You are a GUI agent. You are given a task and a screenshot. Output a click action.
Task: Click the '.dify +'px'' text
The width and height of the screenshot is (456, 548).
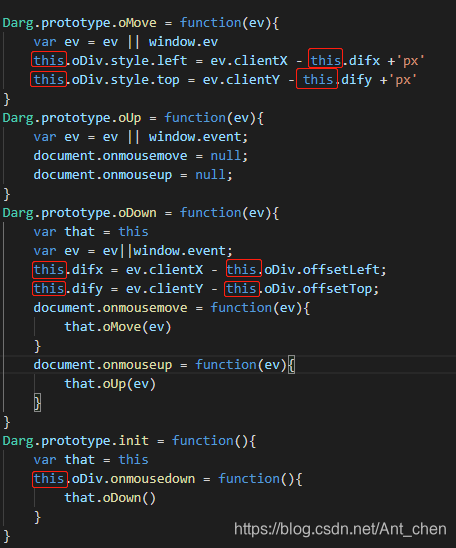377,80
